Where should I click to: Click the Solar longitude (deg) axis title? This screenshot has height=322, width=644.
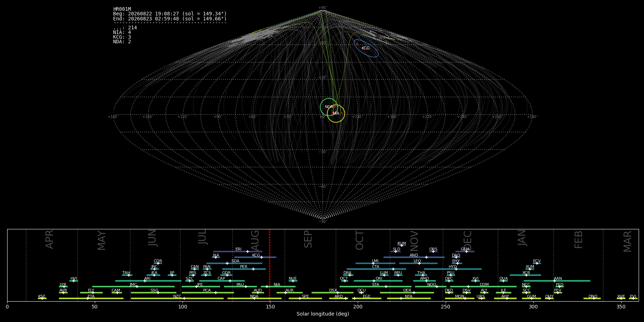[x=323, y=314]
